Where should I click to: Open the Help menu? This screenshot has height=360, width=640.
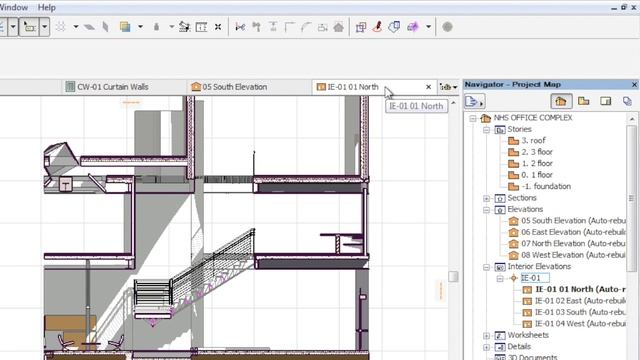pos(47,7)
